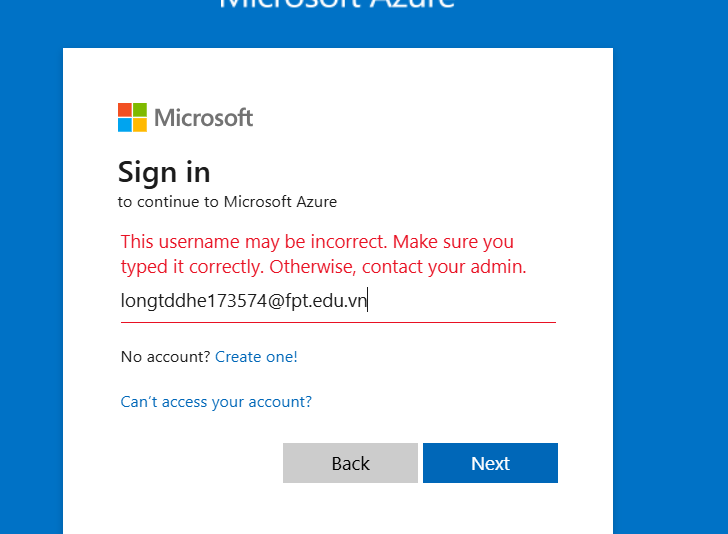Focus the email address input field
The image size is (728, 534).
point(338,301)
